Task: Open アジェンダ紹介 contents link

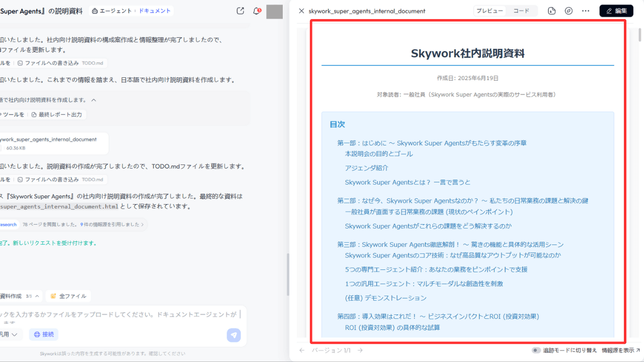Action: click(x=366, y=168)
